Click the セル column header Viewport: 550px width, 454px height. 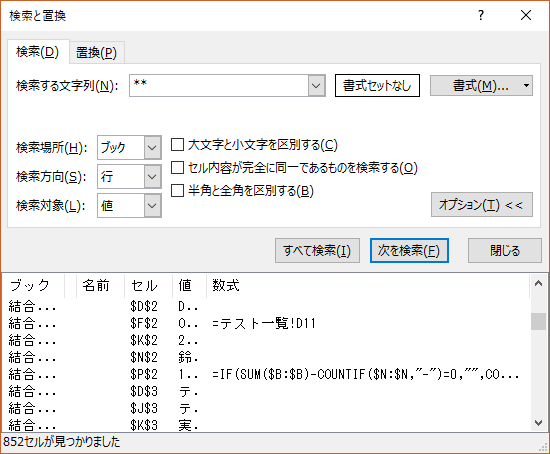(148, 285)
